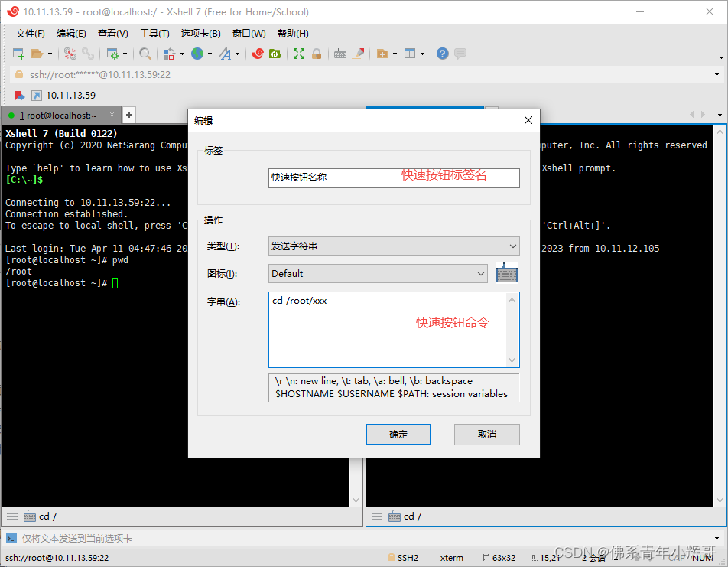Image resolution: width=728 pixels, height=567 pixels.
Task: Add a new tab with plus button
Action: (129, 115)
